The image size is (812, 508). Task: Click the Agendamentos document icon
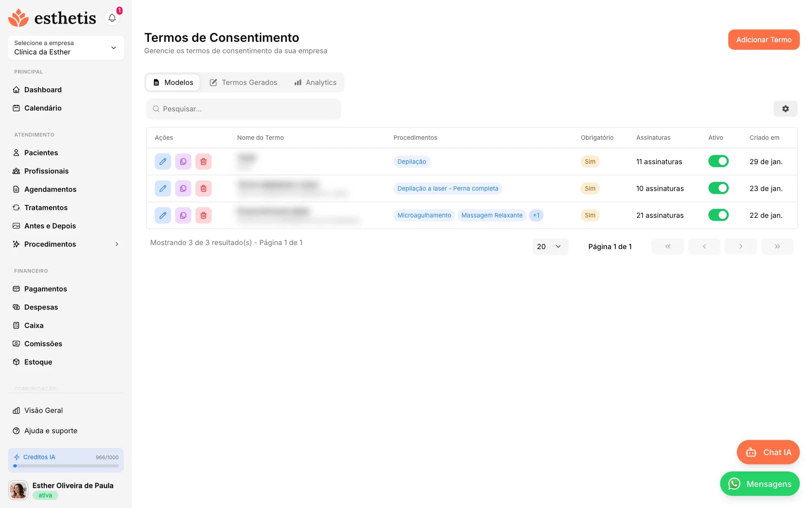(16, 189)
